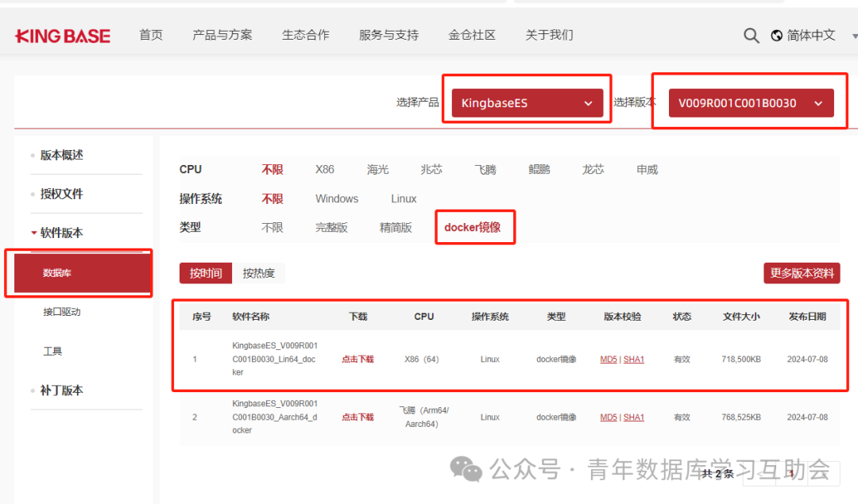Expand the V009R001C001B0030 version dropdown
The image size is (858, 504).
point(751,102)
